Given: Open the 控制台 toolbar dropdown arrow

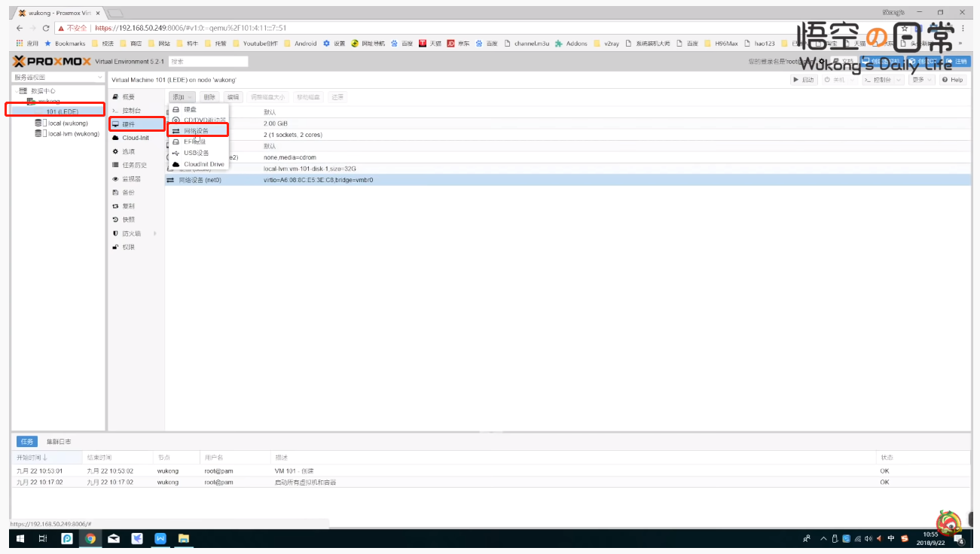Looking at the screenshot, I should coord(900,80).
